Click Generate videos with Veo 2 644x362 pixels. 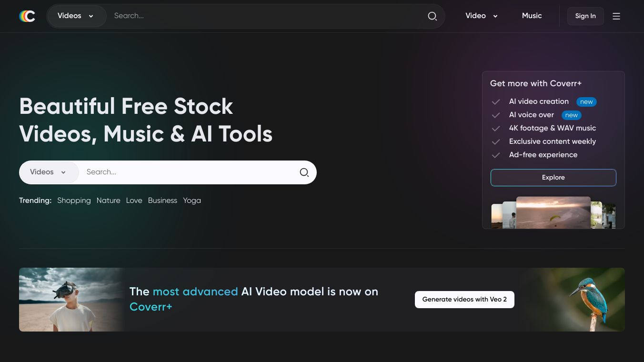point(464,300)
